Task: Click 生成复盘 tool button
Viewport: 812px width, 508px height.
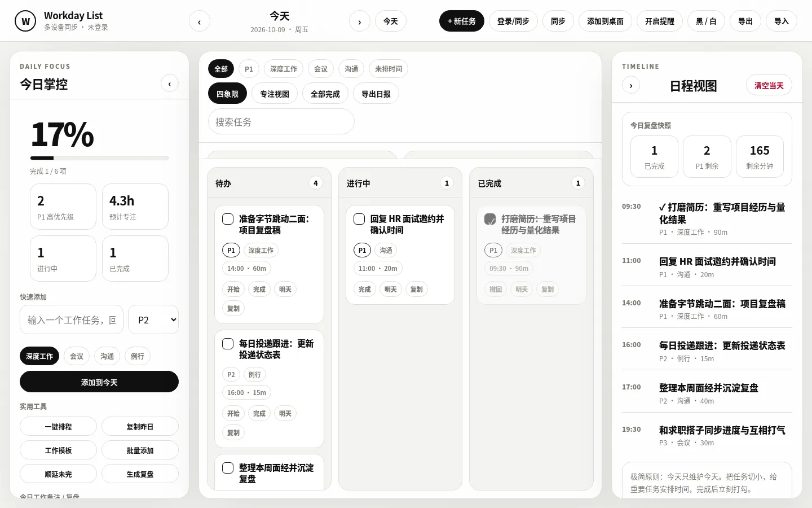Action: pos(140,474)
